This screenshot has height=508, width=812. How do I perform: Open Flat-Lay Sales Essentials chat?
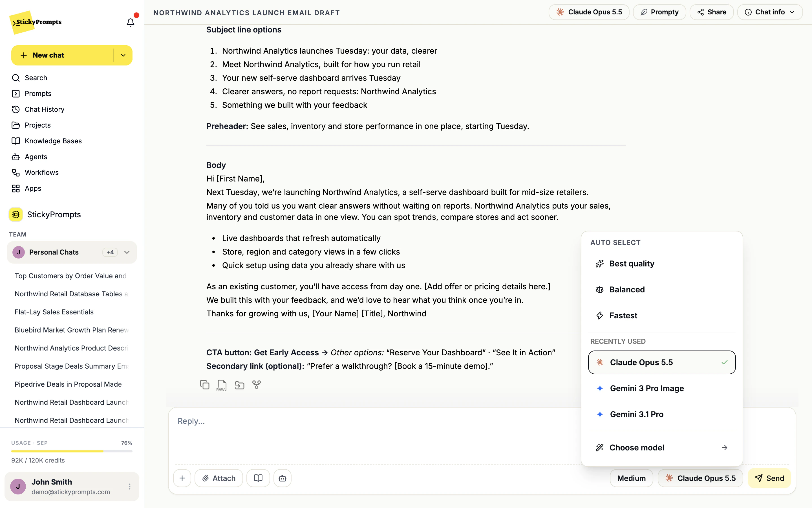[54, 312]
